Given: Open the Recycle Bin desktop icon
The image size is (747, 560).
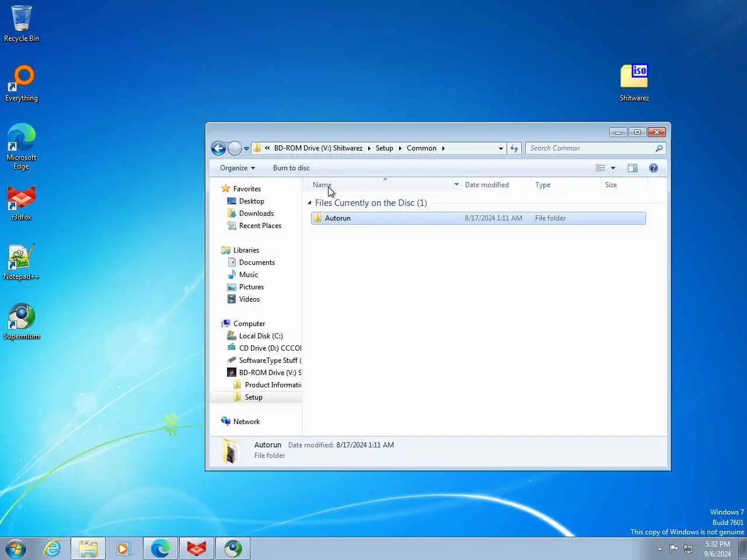Looking at the screenshot, I should tap(22, 23).
